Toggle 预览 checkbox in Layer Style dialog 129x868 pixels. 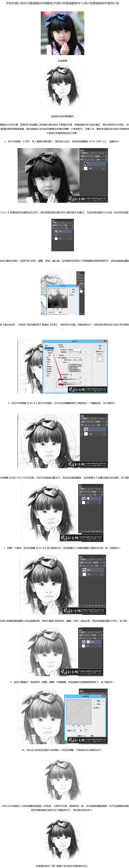pos(97,354)
